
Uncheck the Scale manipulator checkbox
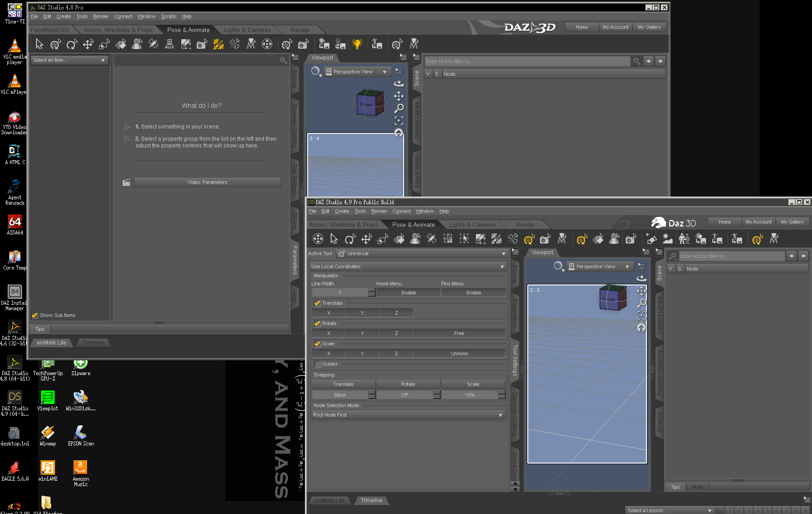tap(318, 344)
